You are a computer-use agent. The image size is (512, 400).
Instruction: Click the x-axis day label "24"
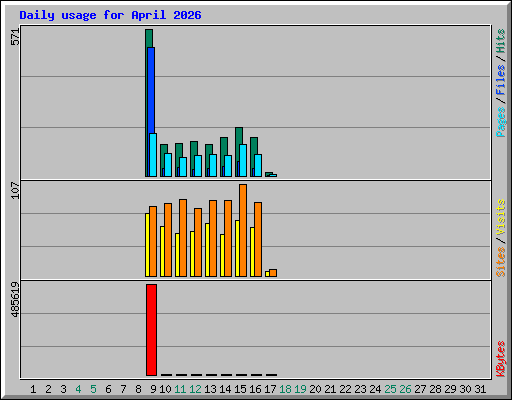coord(375,389)
